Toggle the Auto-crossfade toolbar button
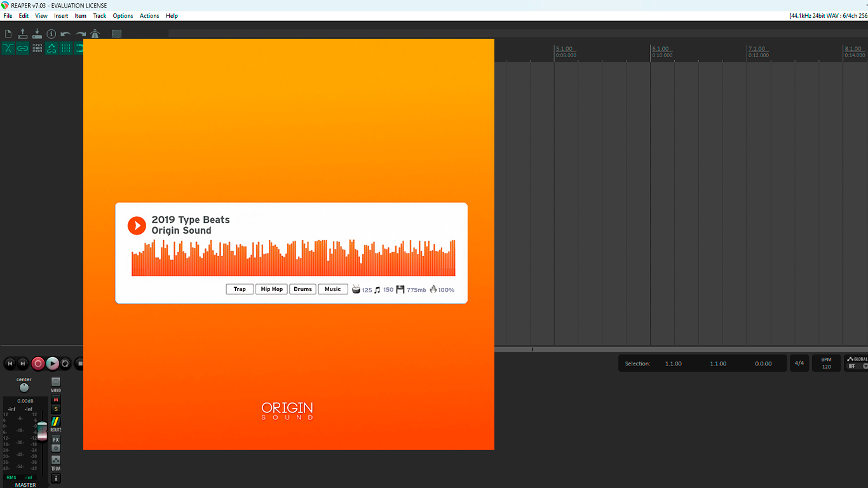The height and width of the screenshot is (488, 868). point(8,48)
